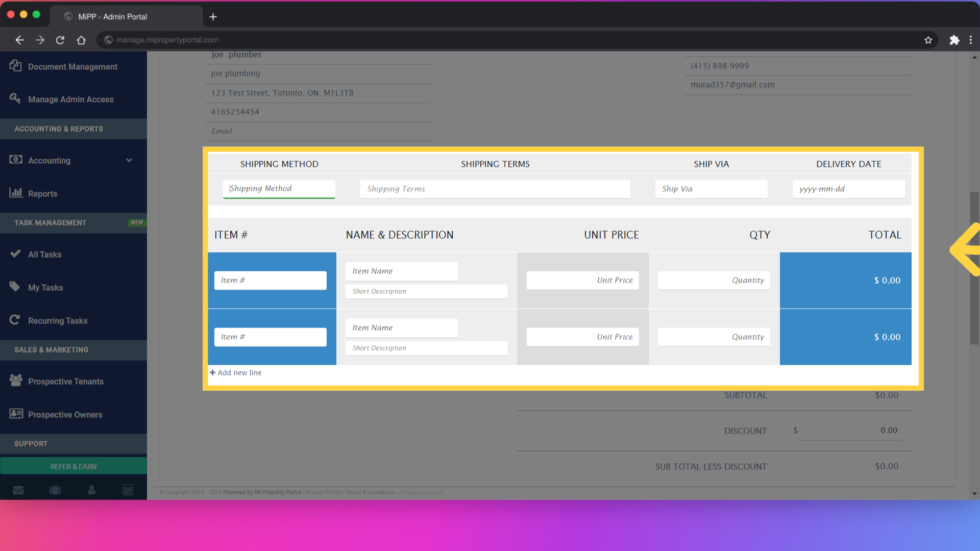Click the second row Unit Price field
The image size is (980, 551).
[583, 337]
